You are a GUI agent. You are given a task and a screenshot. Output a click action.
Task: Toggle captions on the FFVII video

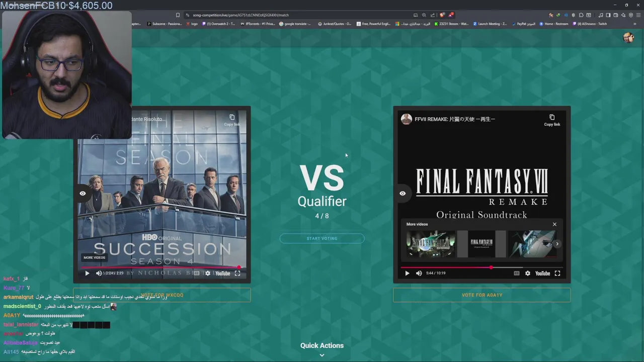point(517,274)
